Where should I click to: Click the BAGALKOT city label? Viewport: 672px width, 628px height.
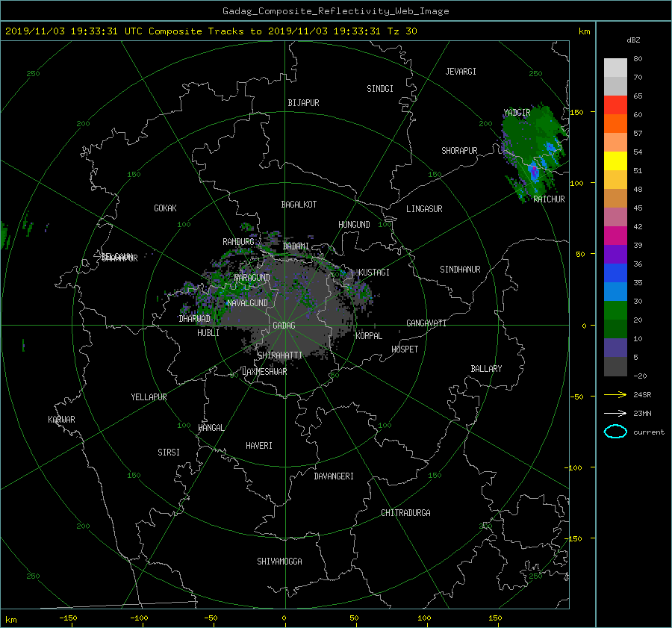(x=299, y=205)
